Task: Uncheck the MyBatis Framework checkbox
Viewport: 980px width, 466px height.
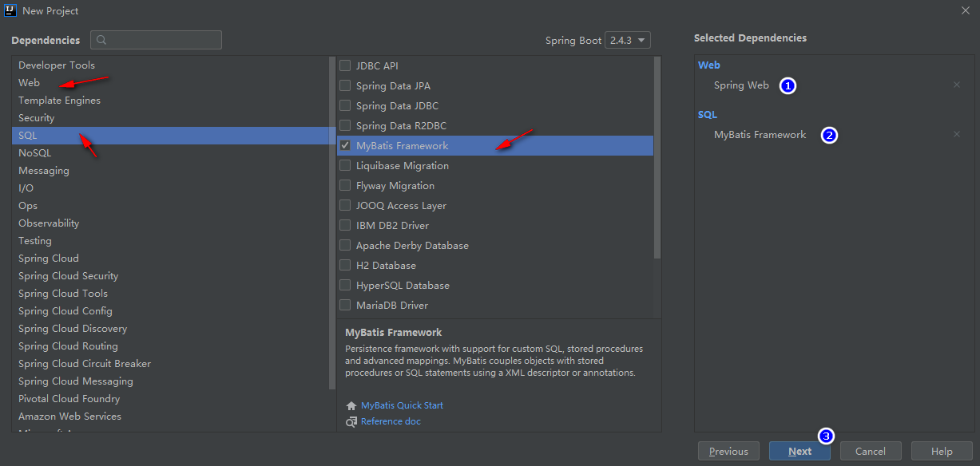Action: (x=345, y=145)
